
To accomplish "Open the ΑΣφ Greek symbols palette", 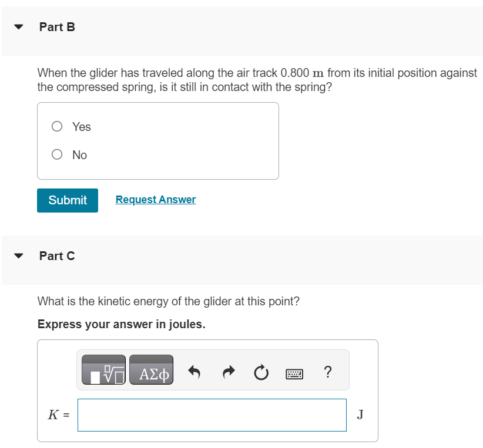I will (x=151, y=369).
